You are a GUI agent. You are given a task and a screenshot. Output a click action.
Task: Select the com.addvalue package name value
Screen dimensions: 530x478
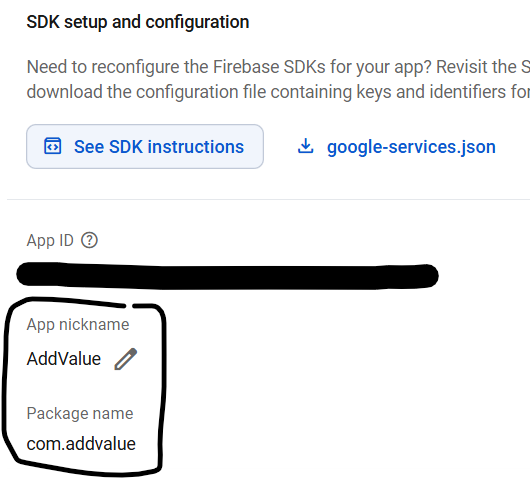(81, 444)
